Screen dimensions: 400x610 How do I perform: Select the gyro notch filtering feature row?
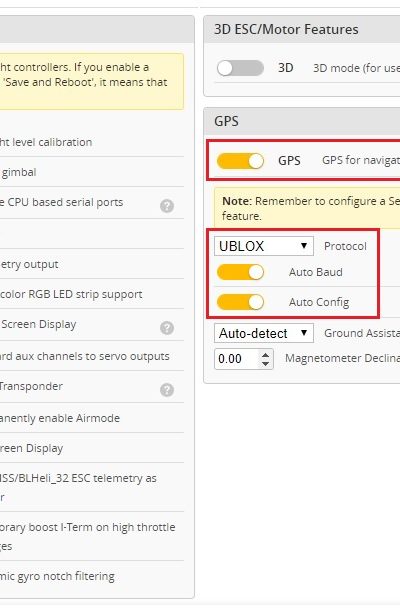(x=92, y=576)
